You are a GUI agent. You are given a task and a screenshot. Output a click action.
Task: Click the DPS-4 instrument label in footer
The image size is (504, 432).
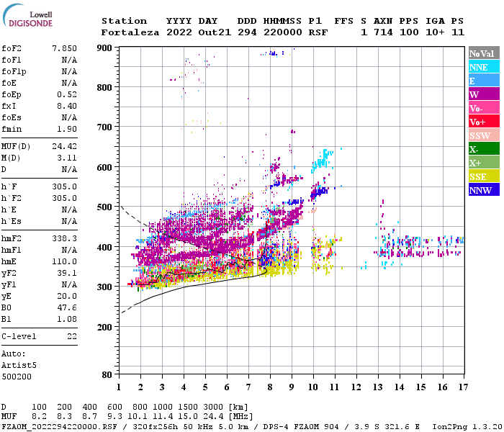pos(276,427)
